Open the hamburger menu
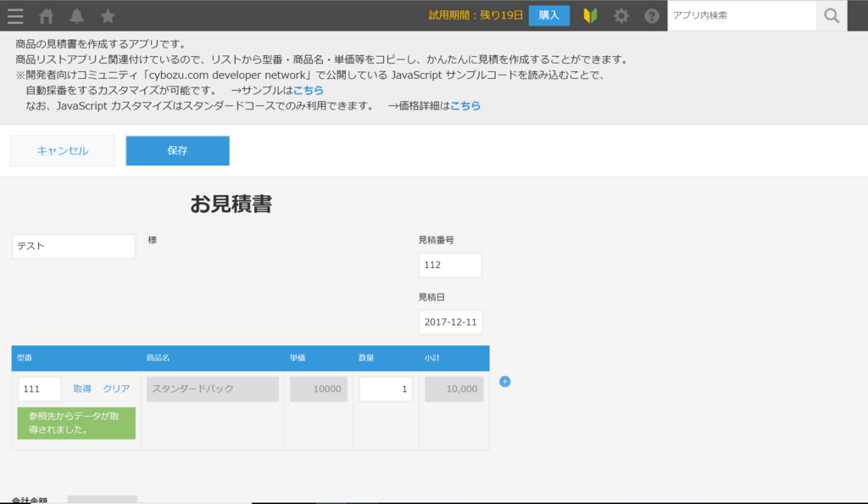The image size is (868, 504). coord(15,15)
